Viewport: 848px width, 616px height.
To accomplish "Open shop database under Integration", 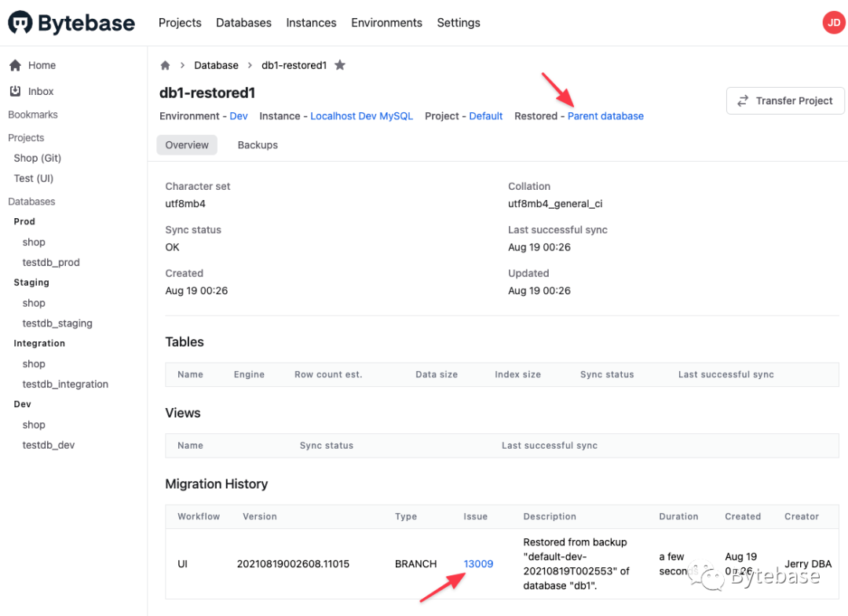I will click(x=34, y=364).
